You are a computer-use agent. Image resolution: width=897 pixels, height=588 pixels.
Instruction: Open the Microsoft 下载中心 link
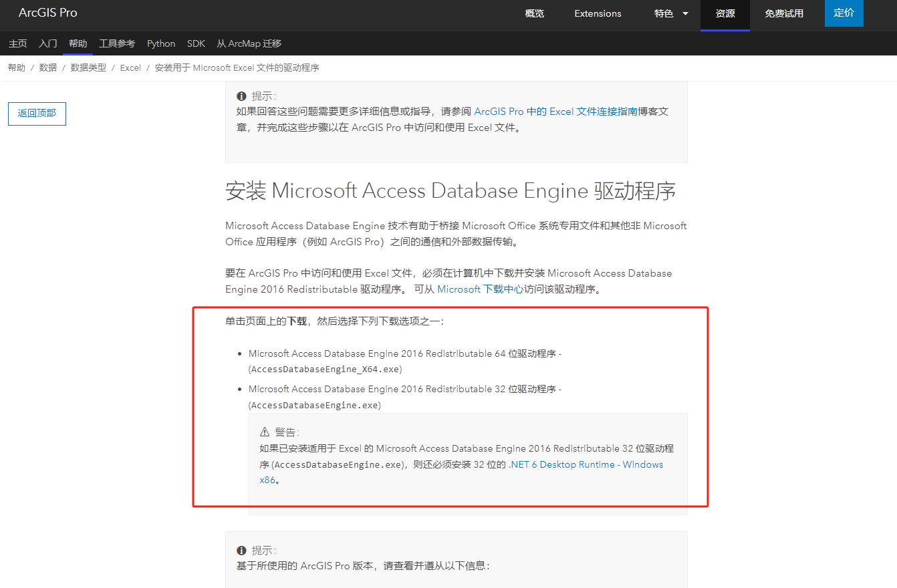[482, 289]
